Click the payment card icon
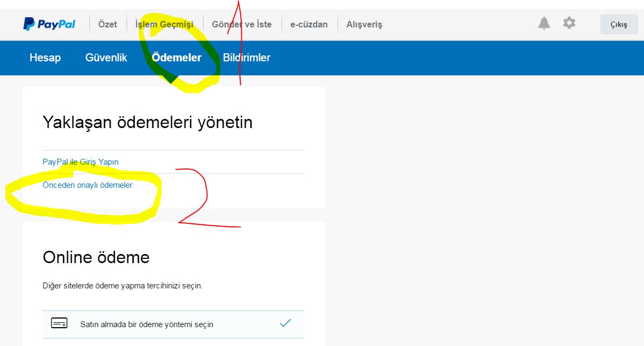 [x=59, y=323]
